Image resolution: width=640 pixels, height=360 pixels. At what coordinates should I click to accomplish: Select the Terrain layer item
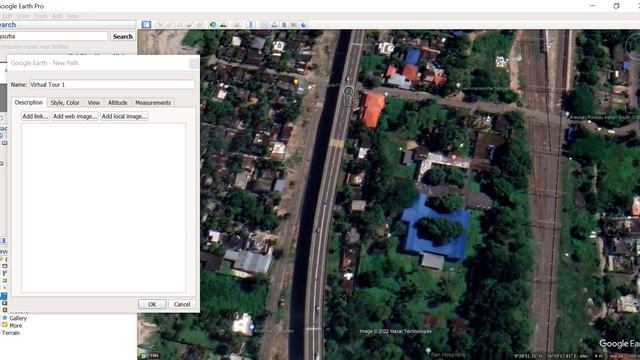11,333
